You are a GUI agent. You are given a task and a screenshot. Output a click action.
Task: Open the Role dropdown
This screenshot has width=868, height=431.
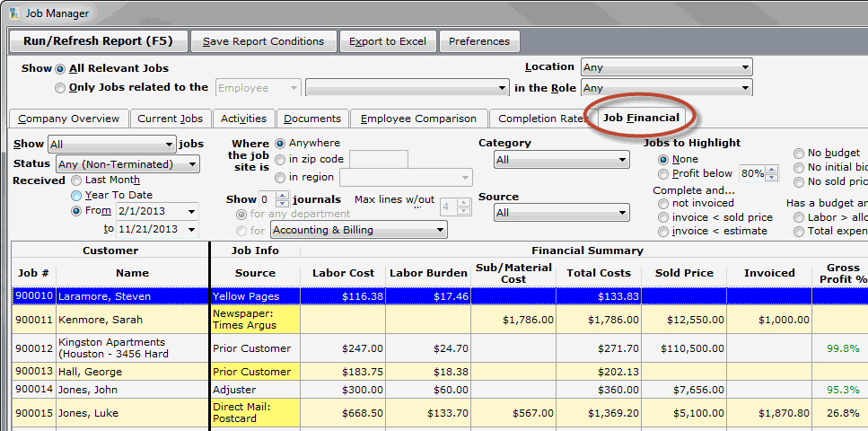(667, 88)
